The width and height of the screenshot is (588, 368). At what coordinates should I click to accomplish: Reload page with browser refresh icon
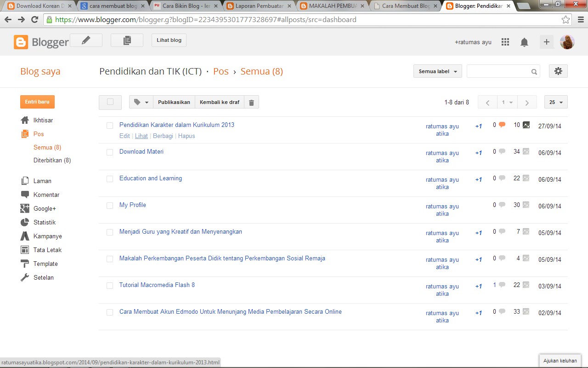tap(34, 20)
